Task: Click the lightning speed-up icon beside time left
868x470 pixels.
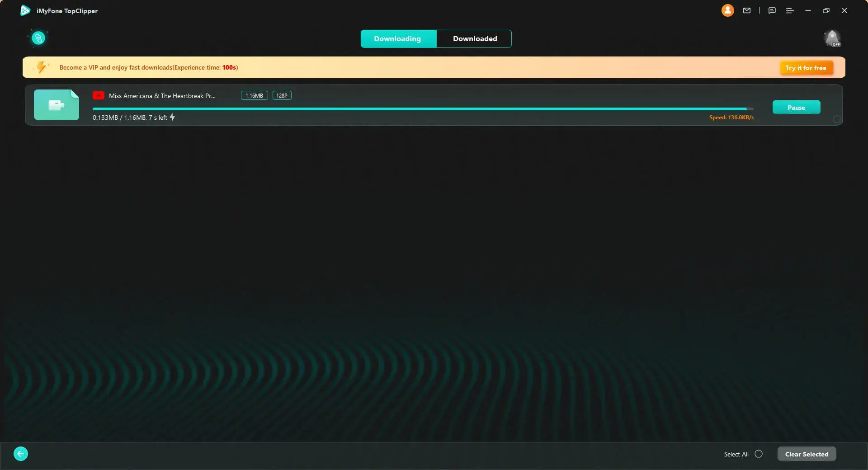Action: tap(172, 117)
